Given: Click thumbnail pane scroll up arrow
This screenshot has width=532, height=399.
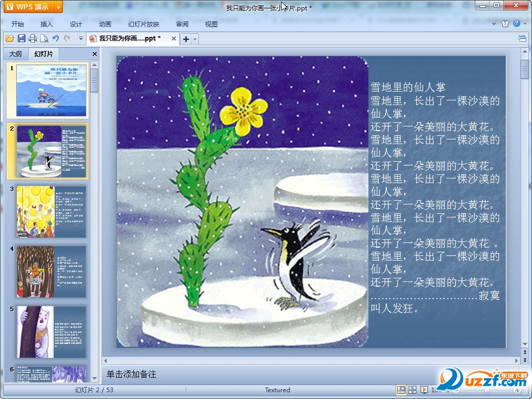Looking at the screenshot, I should [95, 65].
